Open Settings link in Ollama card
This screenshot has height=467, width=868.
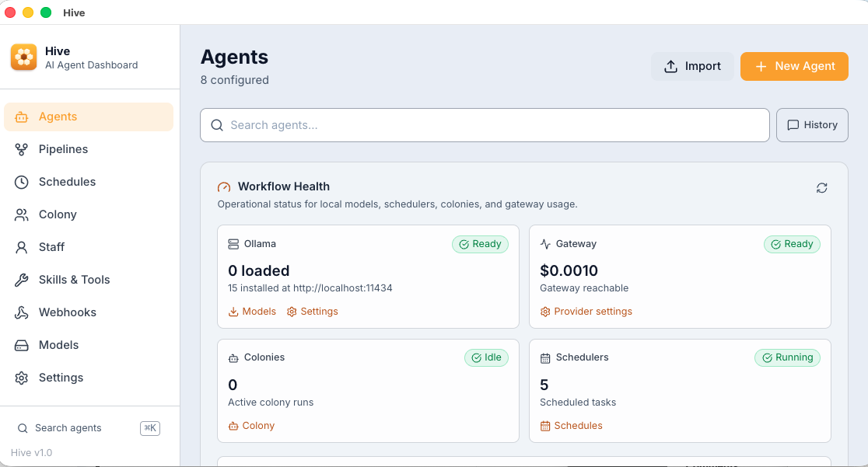312,312
